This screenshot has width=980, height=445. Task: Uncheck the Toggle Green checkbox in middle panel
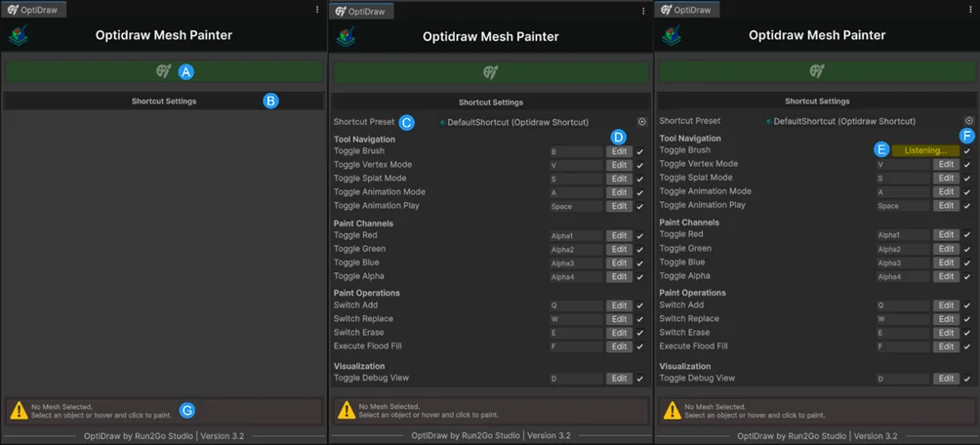pos(640,250)
